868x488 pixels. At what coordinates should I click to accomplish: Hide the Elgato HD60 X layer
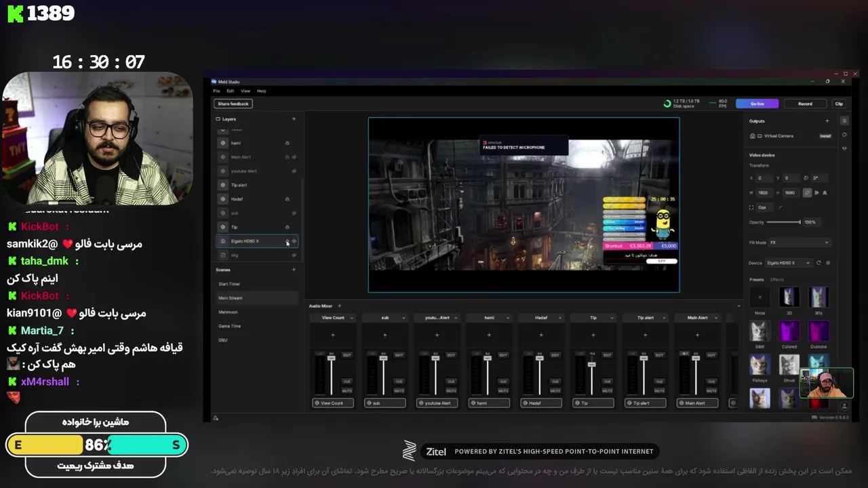[x=294, y=241]
